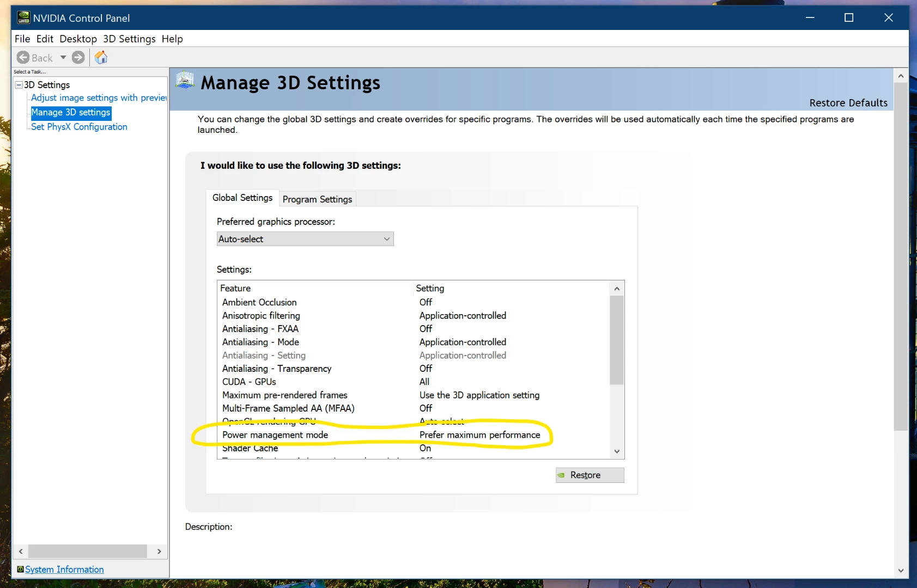Select Antialiasing - Transparency row
This screenshot has width=917, height=588.
pyautogui.click(x=413, y=369)
